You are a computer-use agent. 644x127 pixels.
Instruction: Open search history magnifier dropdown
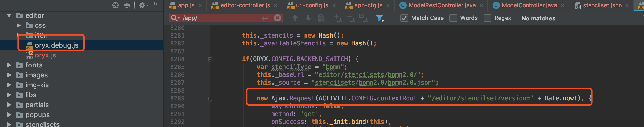point(175,18)
